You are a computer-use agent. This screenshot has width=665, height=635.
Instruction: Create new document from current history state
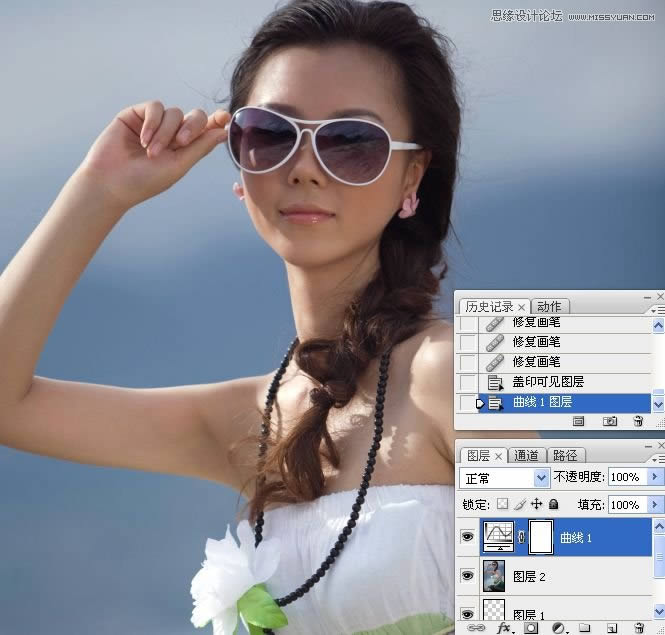[x=579, y=423]
